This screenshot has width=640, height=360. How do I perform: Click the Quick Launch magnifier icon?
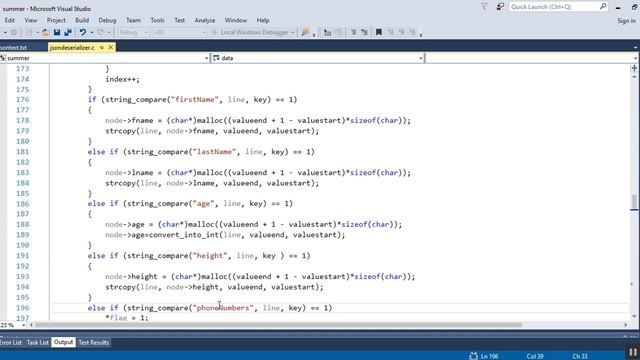pyautogui.click(x=603, y=7)
